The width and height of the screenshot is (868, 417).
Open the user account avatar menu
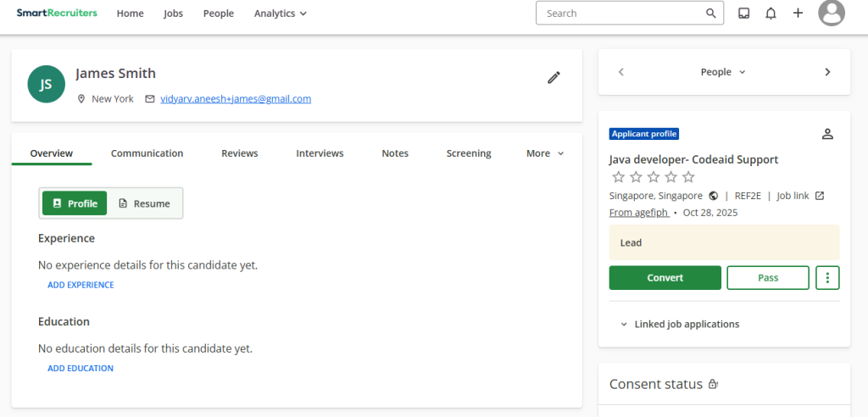[832, 14]
